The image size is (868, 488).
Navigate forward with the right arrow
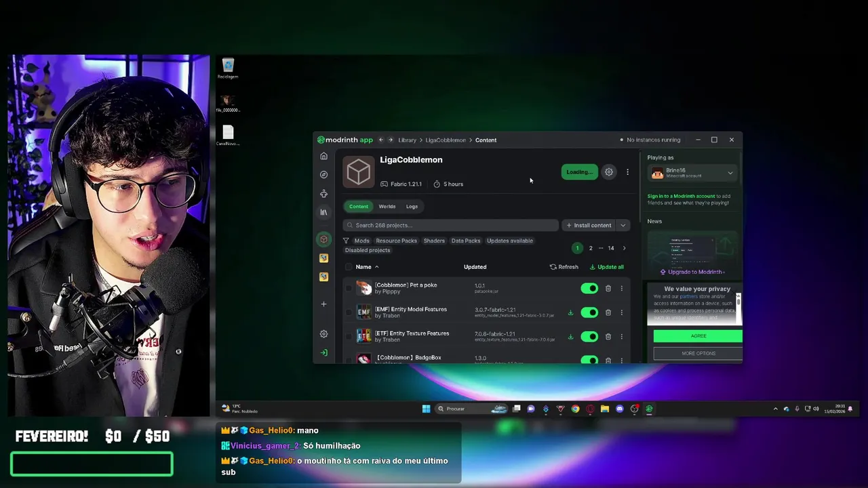click(x=391, y=140)
